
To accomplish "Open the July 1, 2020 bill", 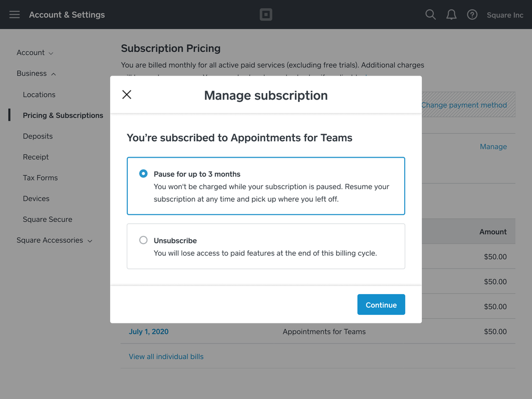I will tap(149, 331).
